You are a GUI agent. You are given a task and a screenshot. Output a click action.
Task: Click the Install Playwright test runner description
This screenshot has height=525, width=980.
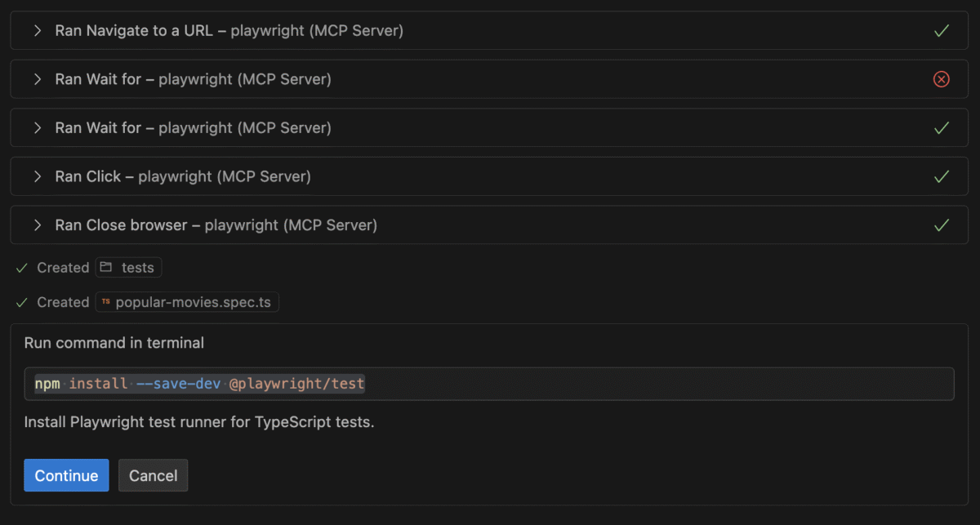199,423
